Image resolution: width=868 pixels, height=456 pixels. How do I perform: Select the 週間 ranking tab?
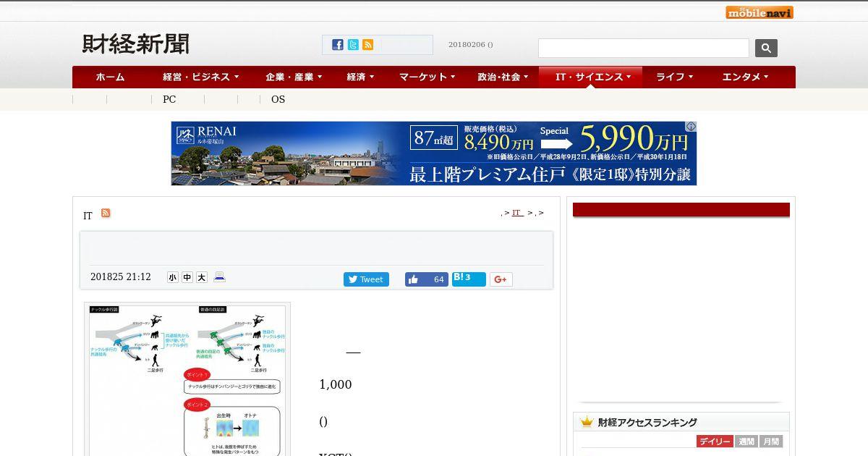click(746, 442)
